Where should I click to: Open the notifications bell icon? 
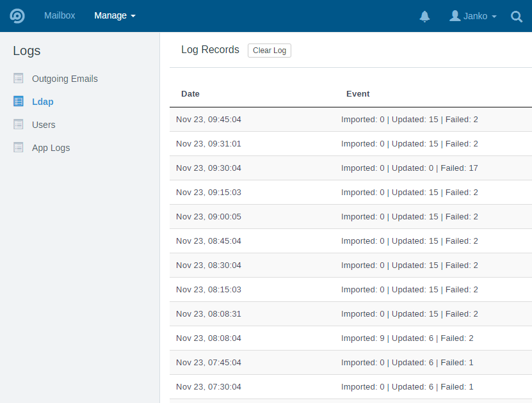tap(424, 15)
